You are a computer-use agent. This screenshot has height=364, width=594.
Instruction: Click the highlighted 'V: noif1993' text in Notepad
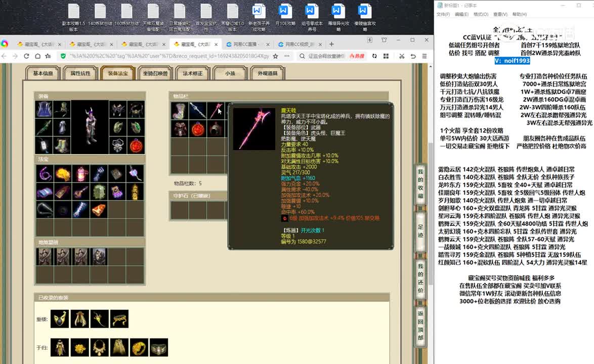[x=512, y=61]
